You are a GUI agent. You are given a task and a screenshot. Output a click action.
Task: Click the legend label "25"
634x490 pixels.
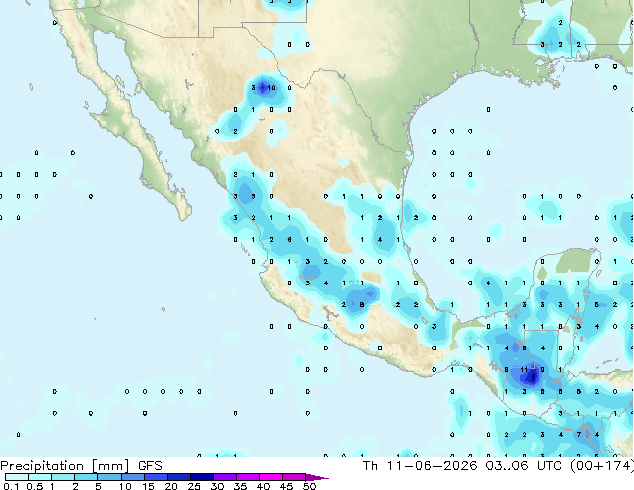(x=194, y=486)
